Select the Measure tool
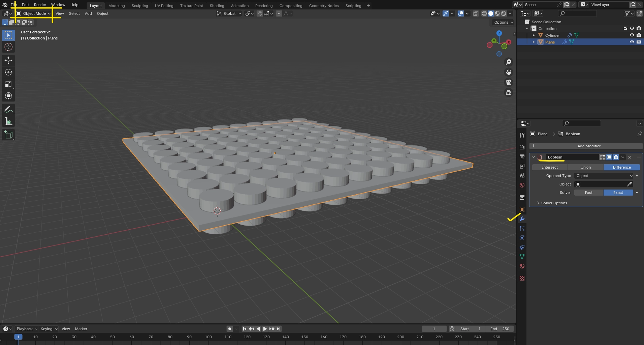Image resolution: width=644 pixels, height=345 pixels. (x=8, y=121)
